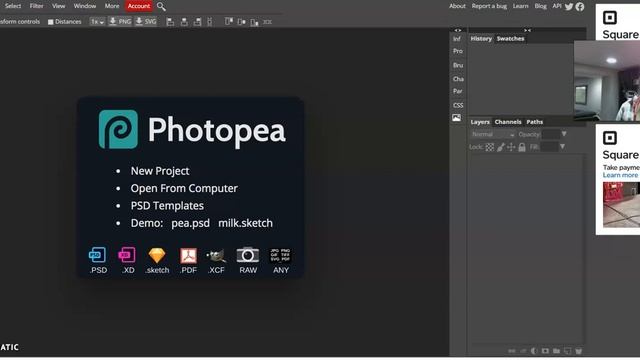
Task: Open the Learn link in top bar
Action: [520, 6]
